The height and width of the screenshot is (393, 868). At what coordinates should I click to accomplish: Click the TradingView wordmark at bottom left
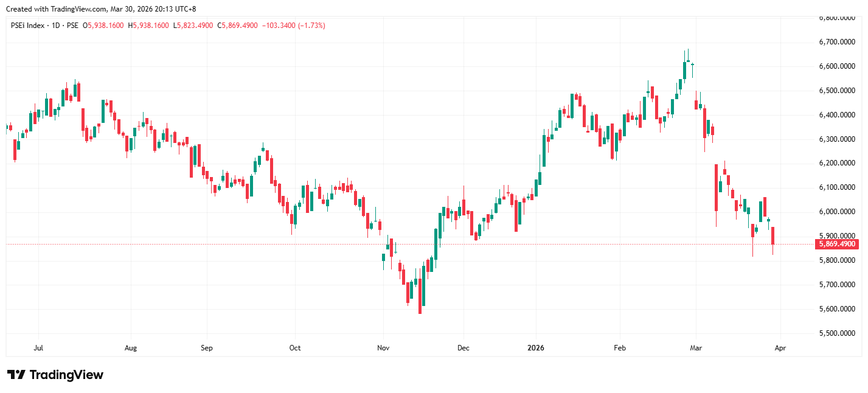coord(66,375)
